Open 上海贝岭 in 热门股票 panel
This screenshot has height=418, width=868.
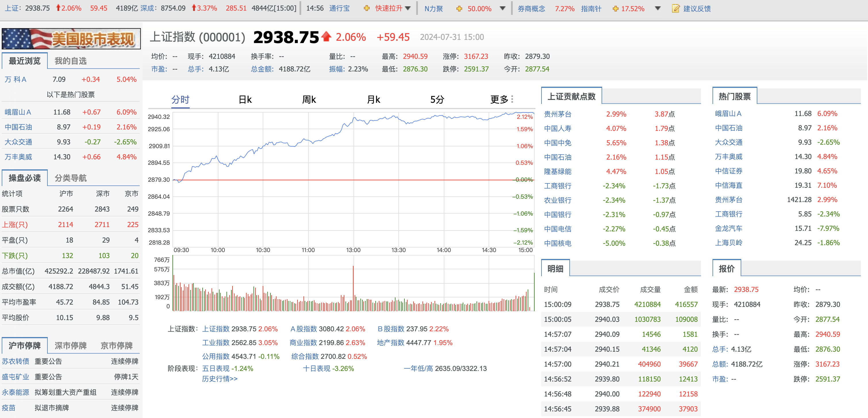[x=729, y=243]
